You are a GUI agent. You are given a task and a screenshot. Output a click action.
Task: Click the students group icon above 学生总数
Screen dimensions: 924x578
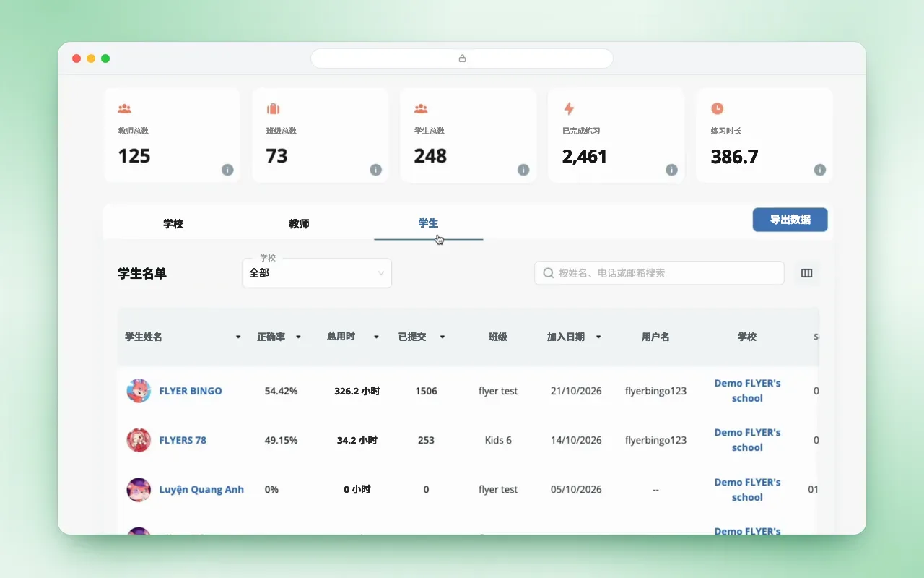coord(421,108)
